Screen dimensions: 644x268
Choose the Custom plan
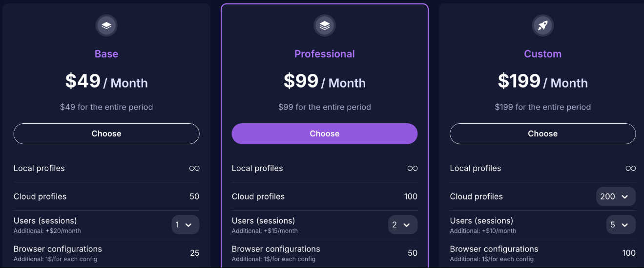pyautogui.click(x=542, y=134)
